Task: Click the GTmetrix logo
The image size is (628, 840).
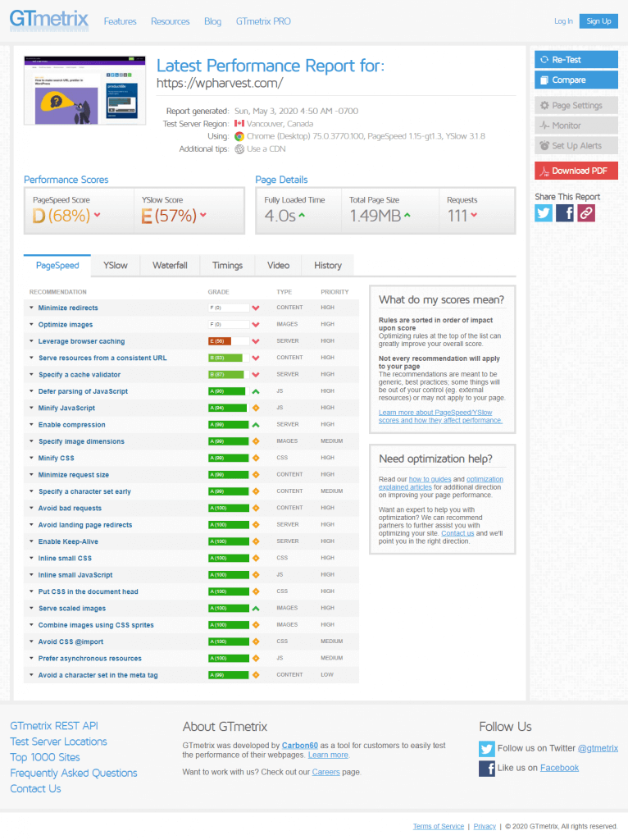Action: (x=48, y=21)
